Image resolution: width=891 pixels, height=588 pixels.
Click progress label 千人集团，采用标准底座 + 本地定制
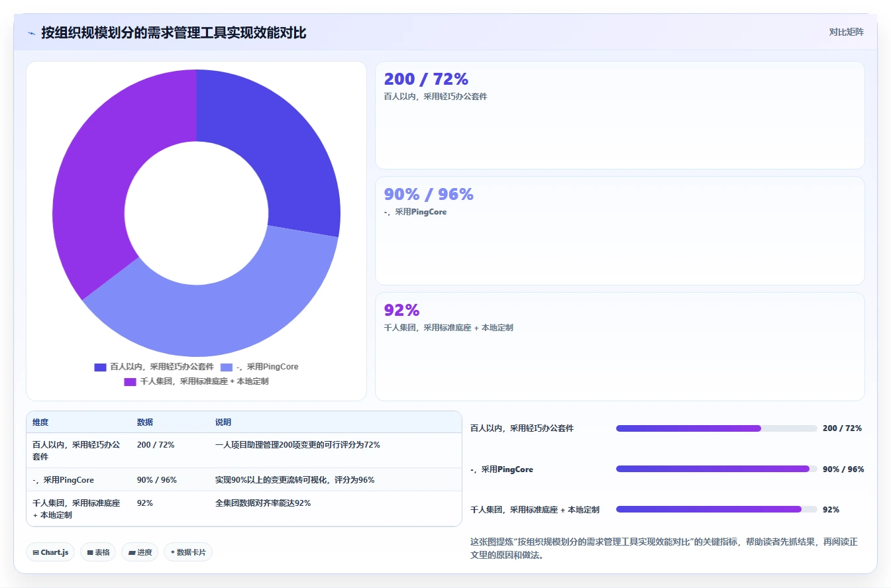click(535, 510)
